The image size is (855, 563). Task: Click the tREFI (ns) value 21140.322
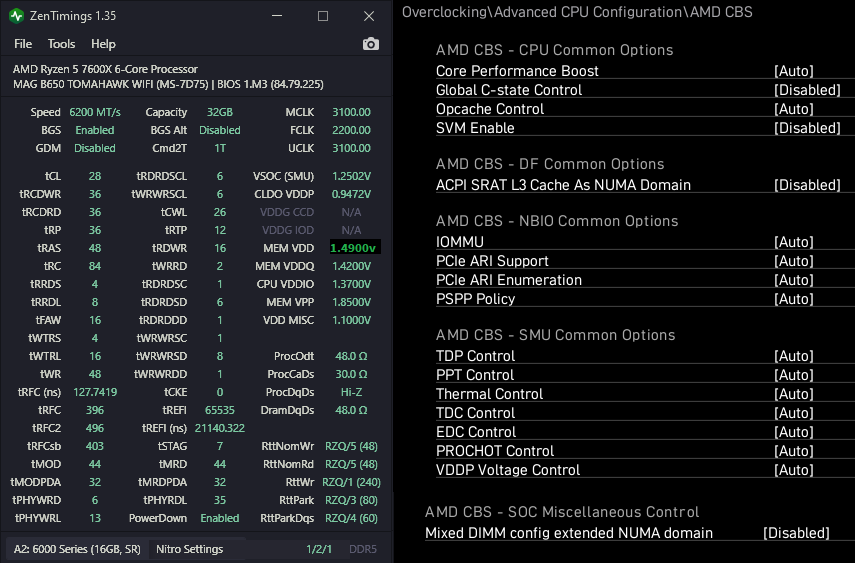tap(220, 428)
